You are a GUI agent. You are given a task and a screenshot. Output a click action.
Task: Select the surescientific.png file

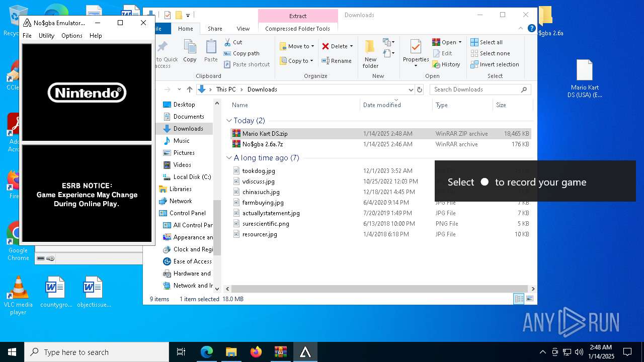pos(380,224)
